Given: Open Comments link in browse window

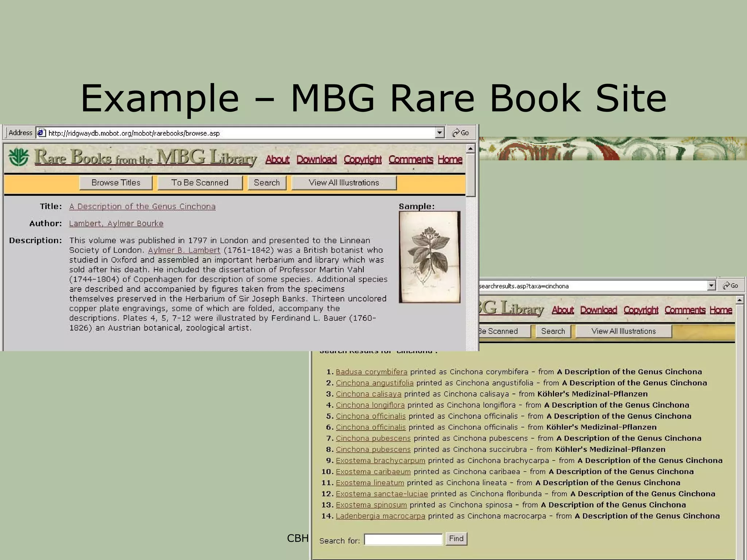Looking at the screenshot, I should click(x=411, y=160).
